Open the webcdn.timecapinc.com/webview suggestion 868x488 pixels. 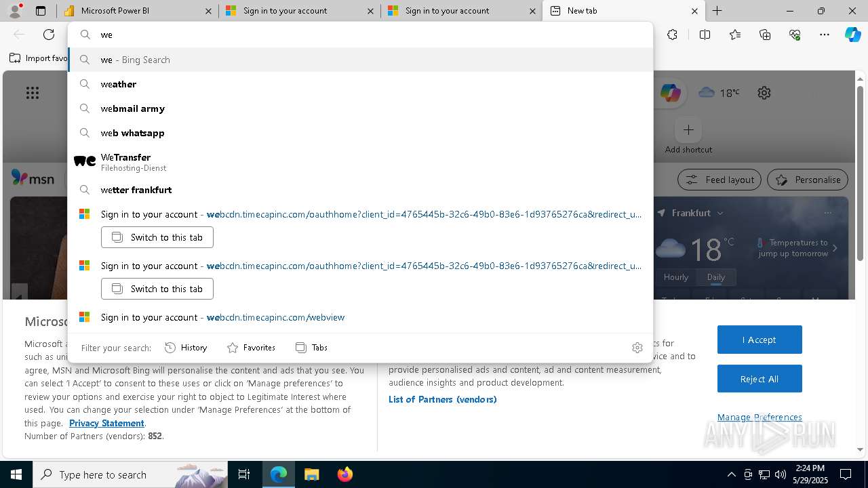point(361,317)
